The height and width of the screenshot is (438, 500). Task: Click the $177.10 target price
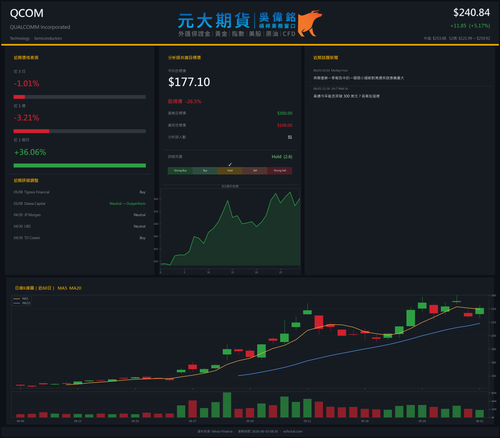click(189, 82)
